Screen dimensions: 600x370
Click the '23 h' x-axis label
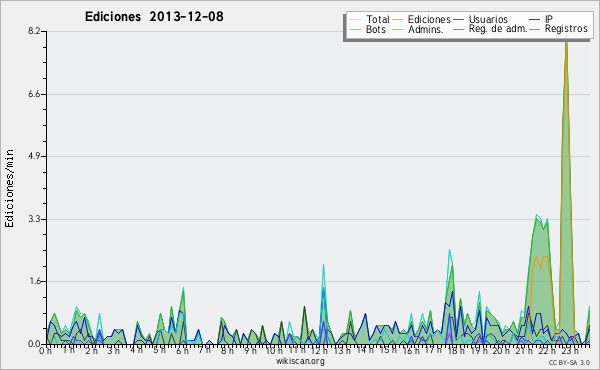[570, 351]
